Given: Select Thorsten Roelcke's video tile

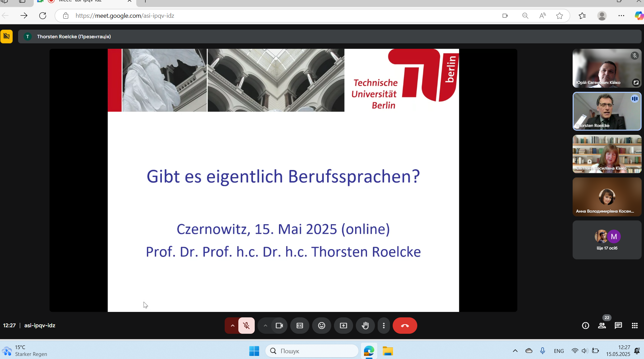Looking at the screenshot, I should tap(607, 111).
